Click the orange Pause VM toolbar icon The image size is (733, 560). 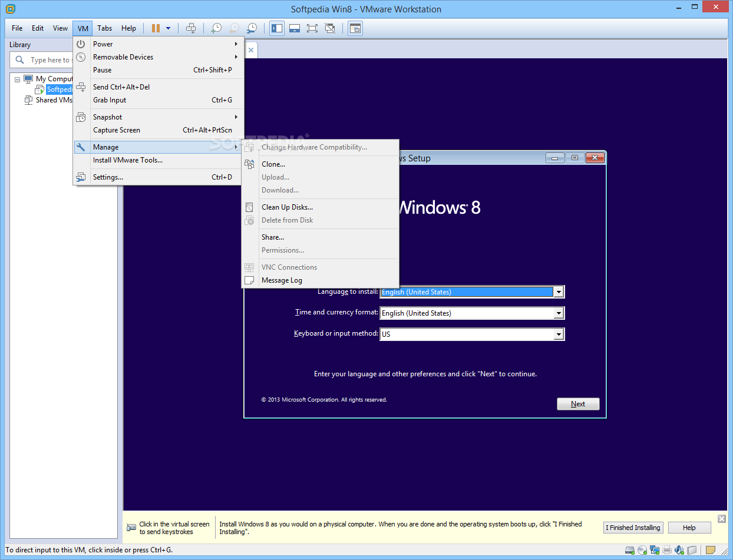click(156, 28)
